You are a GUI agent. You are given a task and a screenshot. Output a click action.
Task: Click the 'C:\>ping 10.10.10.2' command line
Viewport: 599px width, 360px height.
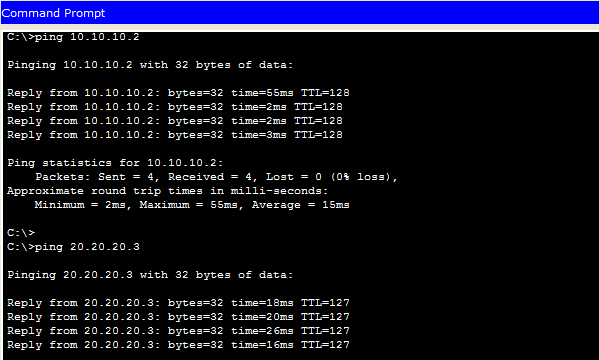pyautogui.click(x=73, y=37)
